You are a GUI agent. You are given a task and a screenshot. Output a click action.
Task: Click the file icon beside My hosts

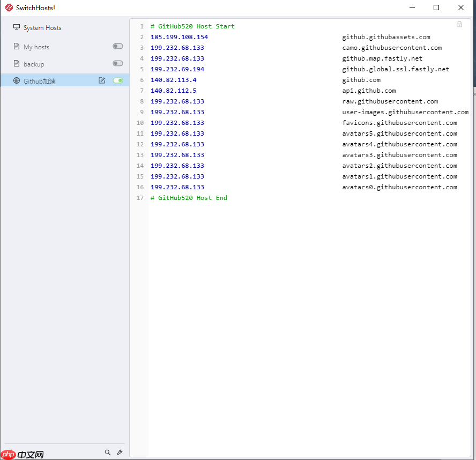point(17,47)
